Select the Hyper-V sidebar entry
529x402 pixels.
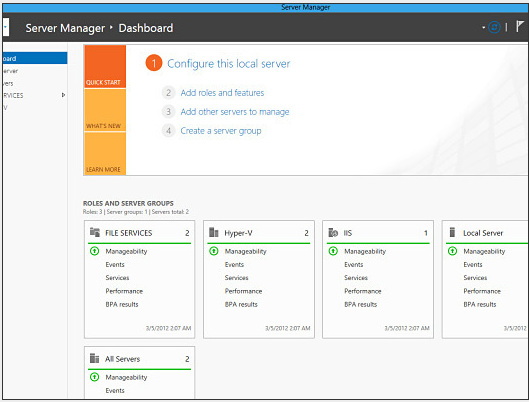[x=35, y=108]
